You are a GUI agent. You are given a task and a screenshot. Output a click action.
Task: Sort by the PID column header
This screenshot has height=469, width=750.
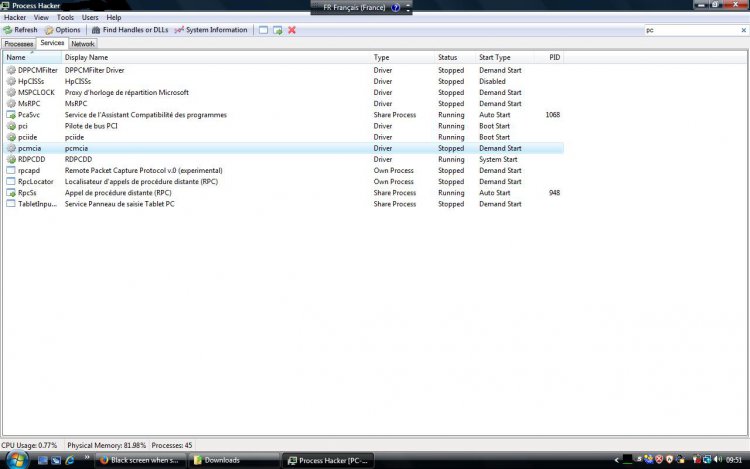click(549, 57)
